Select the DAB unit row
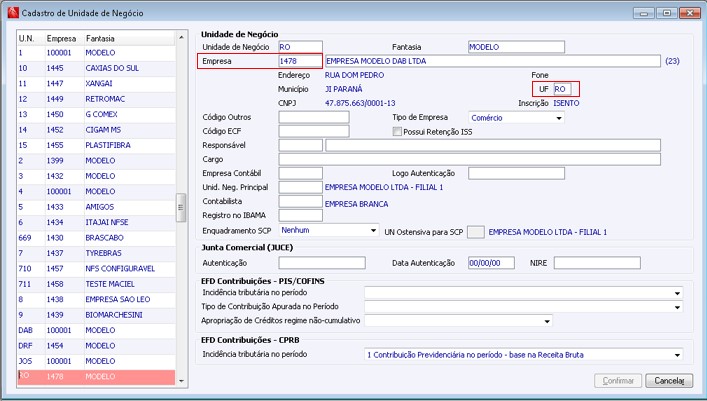 tap(96, 330)
